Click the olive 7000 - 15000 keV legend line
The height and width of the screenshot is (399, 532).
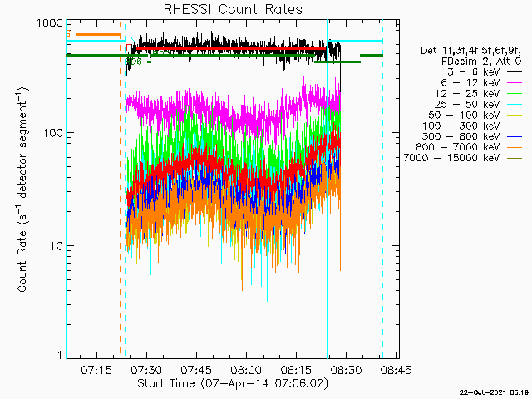point(515,158)
